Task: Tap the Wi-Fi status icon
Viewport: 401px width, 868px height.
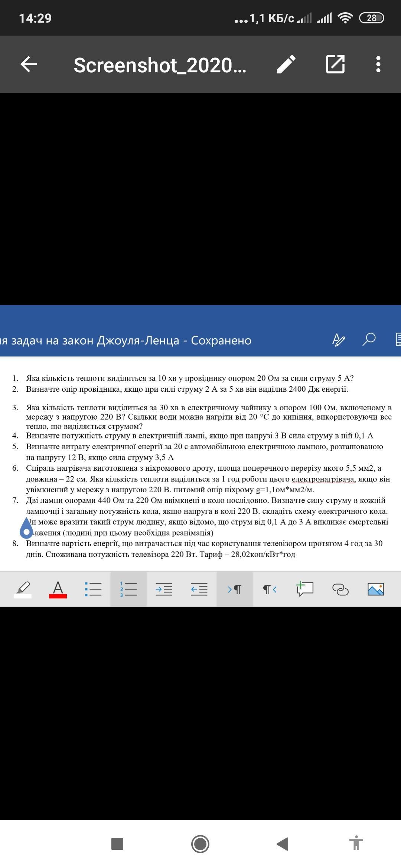Action: coord(345,18)
